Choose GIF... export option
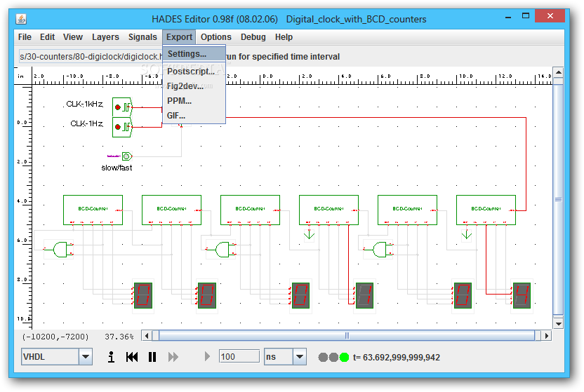584x392 pixels. [194, 116]
